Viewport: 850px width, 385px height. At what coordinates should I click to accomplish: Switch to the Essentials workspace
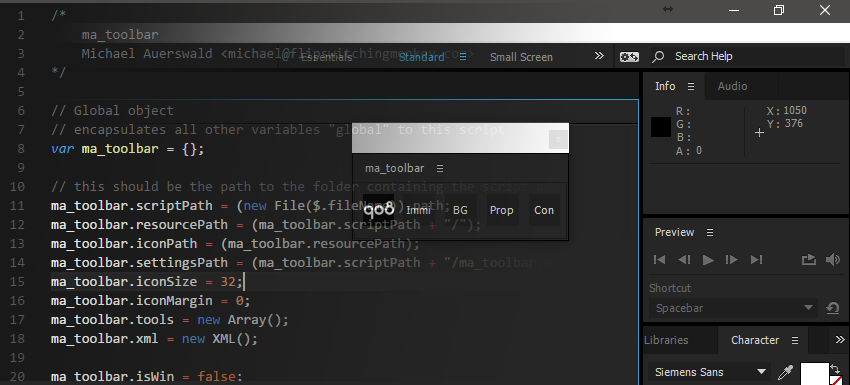[x=326, y=57]
